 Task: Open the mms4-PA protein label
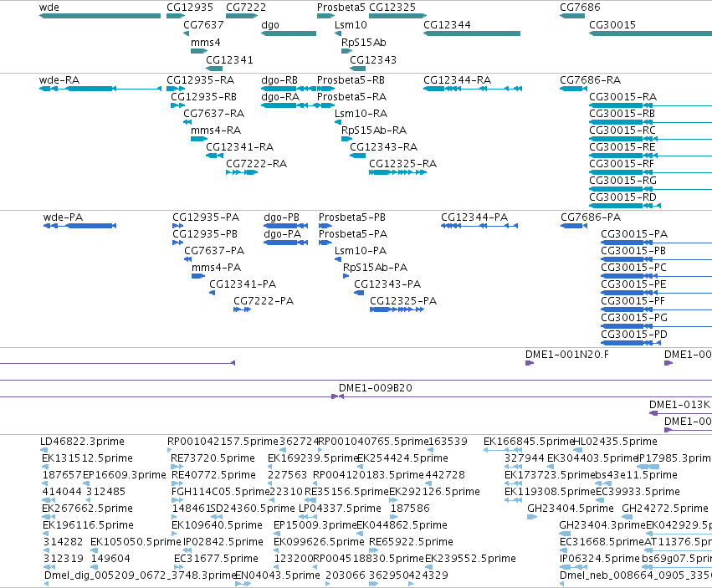216,268
